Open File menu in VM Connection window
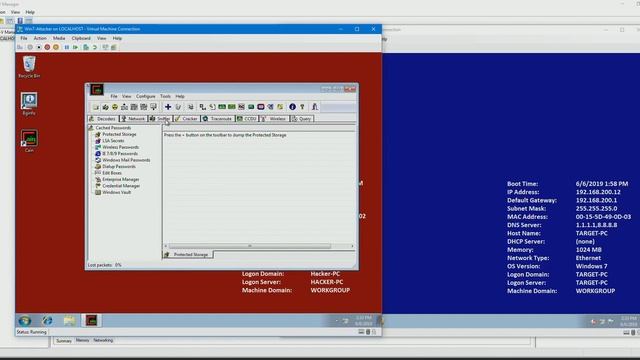640x360 pixels. [24, 38]
